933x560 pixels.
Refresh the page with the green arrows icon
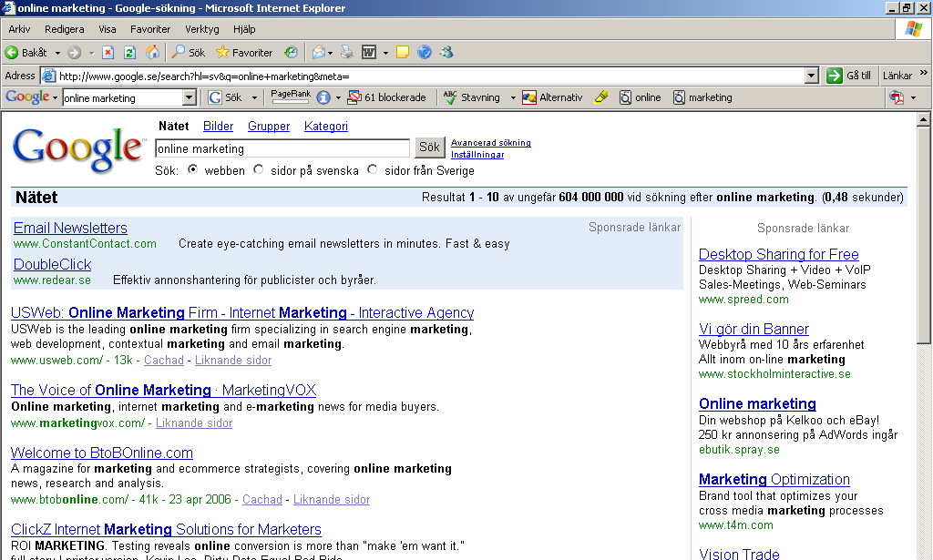tap(129, 53)
